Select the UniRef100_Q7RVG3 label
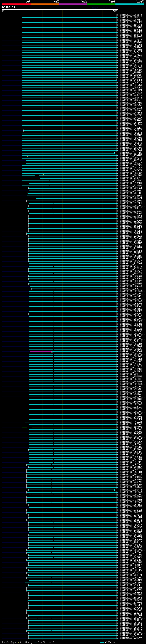Screen dimensions: 146x644 click(x=131, y=216)
